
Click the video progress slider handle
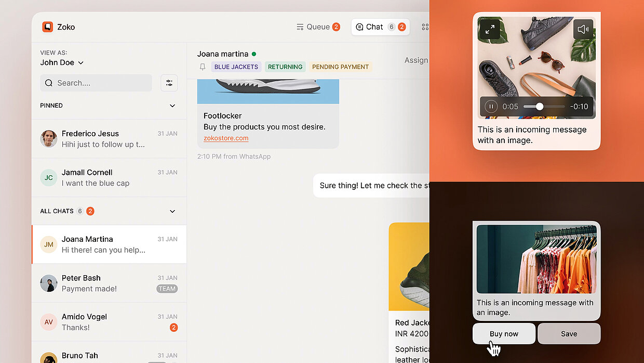point(540,107)
